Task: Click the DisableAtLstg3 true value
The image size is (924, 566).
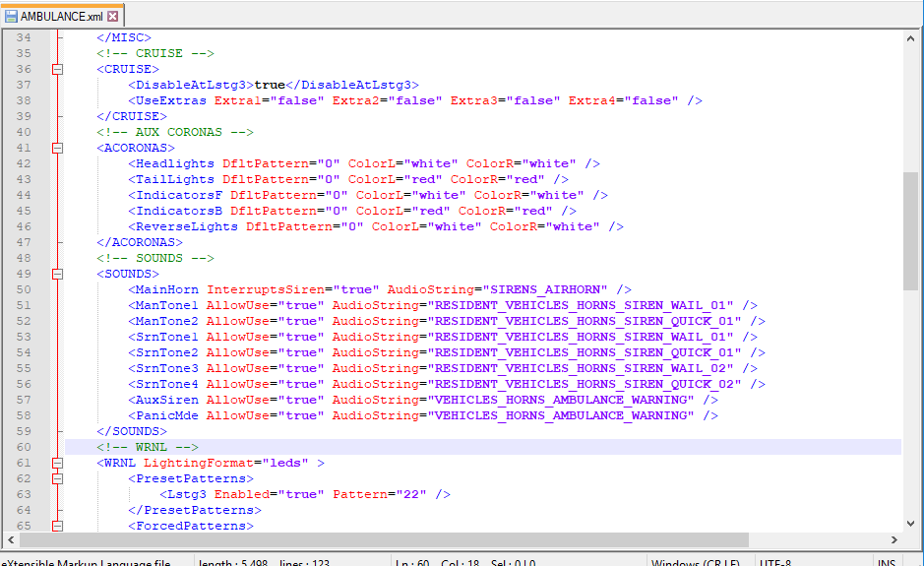Action: [x=270, y=85]
